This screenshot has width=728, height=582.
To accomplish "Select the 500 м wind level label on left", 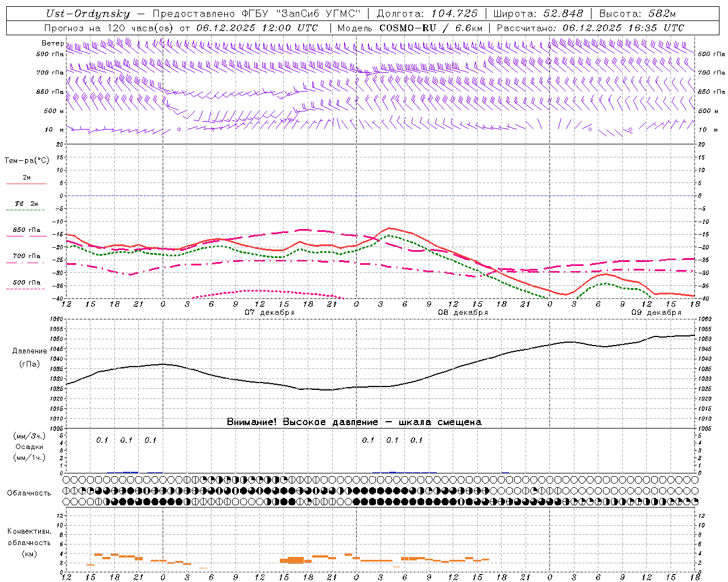I will [x=54, y=111].
